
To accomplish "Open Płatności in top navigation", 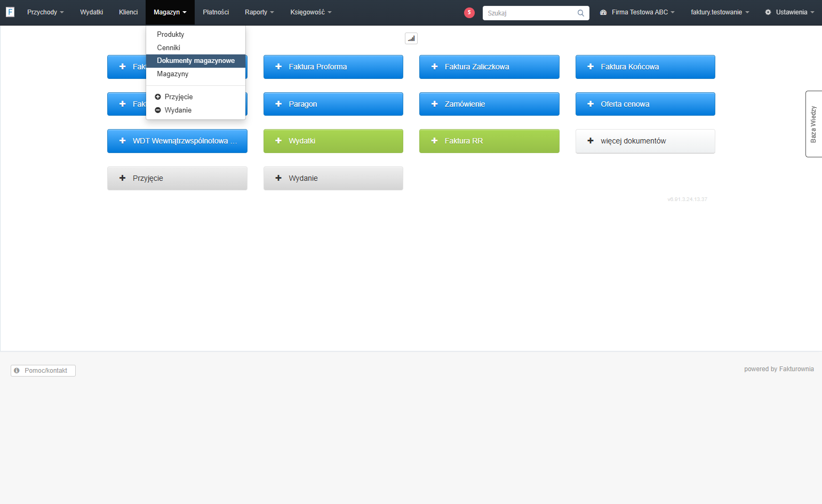I will pyautogui.click(x=216, y=12).
